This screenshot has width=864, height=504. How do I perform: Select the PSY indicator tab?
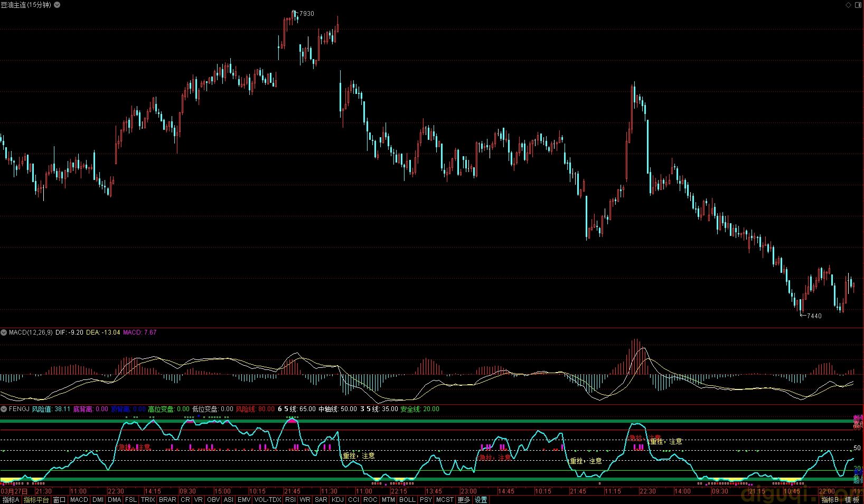click(426, 500)
